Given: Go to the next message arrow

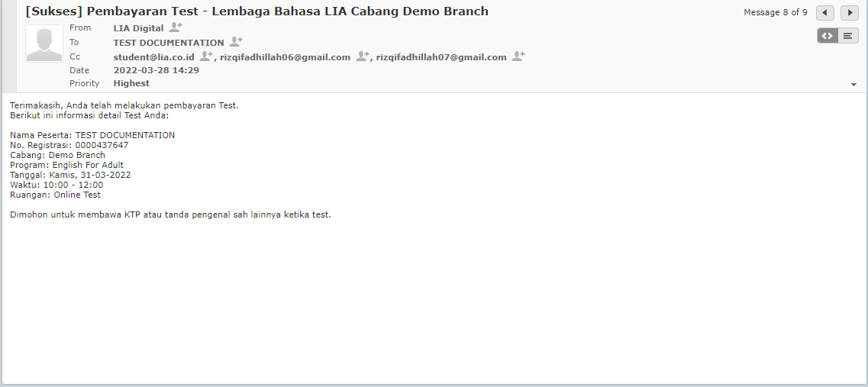Looking at the screenshot, I should tap(850, 13).
